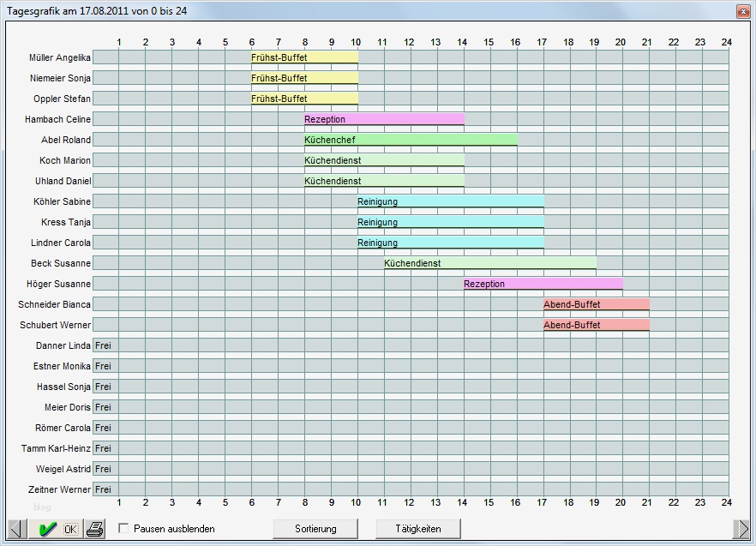Open the Tätigkeiten dialog
The width and height of the screenshot is (756, 546).
[416, 528]
